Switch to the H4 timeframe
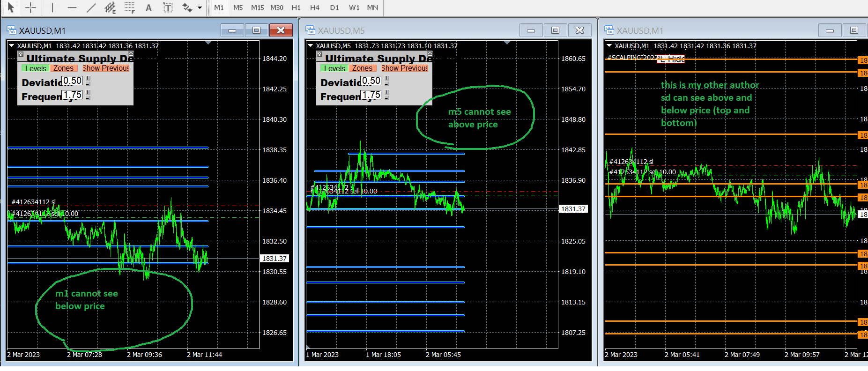Viewport: 868px width, 371px height. [315, 7]
